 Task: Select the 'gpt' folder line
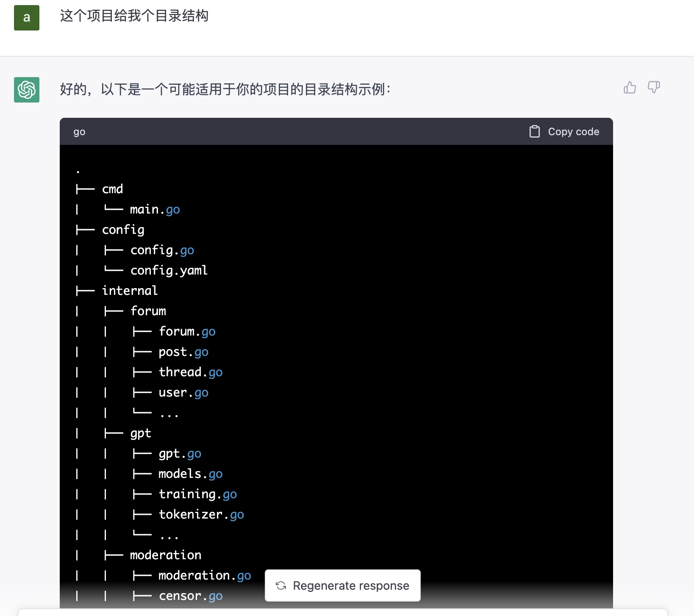pyautogui.click(x=141, y=433)
